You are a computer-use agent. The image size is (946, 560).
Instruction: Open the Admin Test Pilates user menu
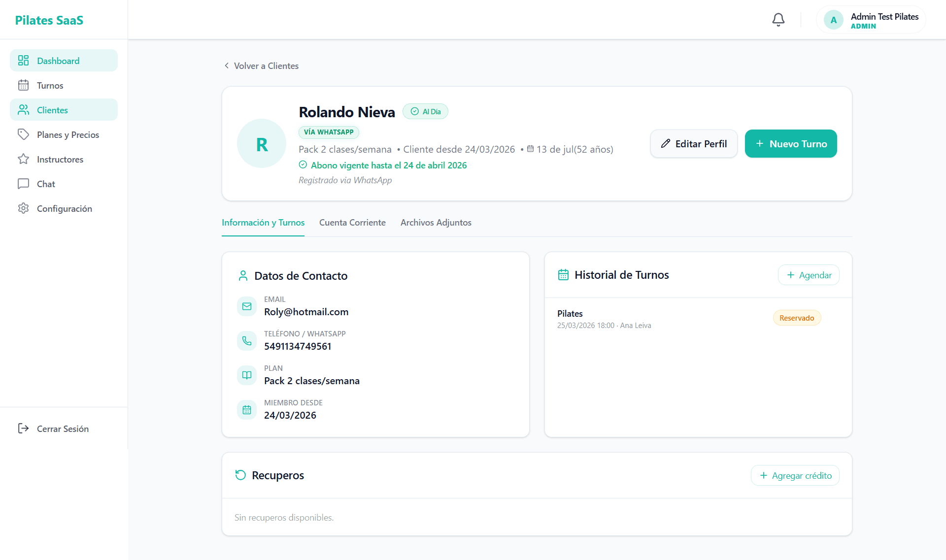871,20
